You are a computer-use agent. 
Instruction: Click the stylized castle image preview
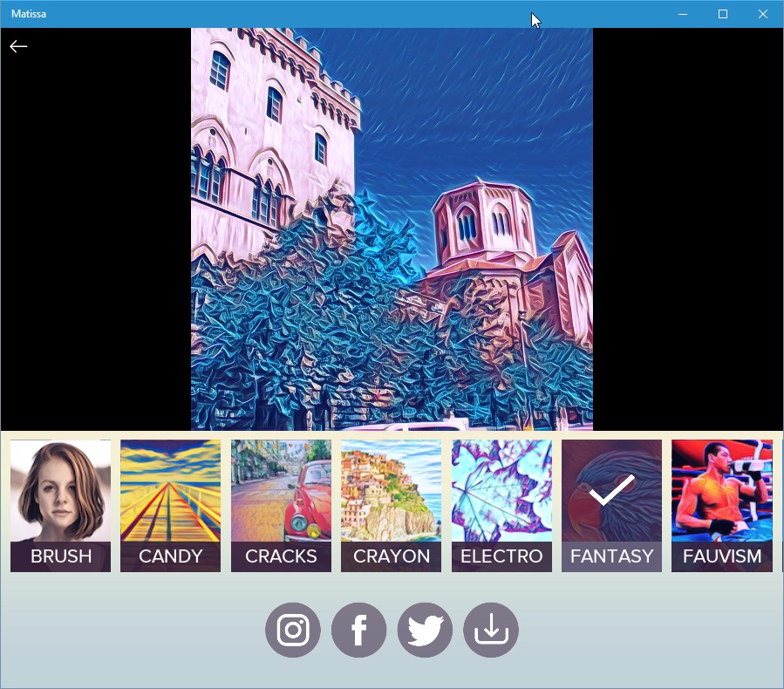[392, 229]
